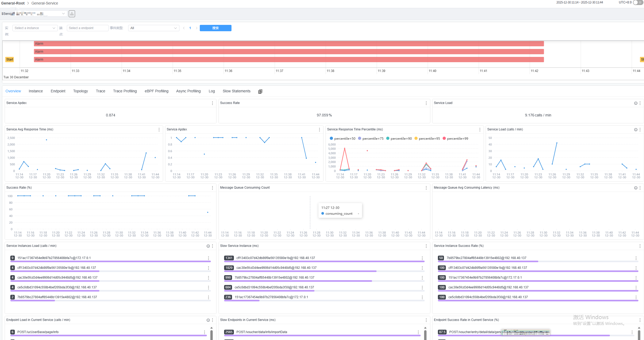Viewport: 644px width, 340px height.
Task: Click info icon on Service Load card
Action: pyautogui.click(x=636, y=103)
